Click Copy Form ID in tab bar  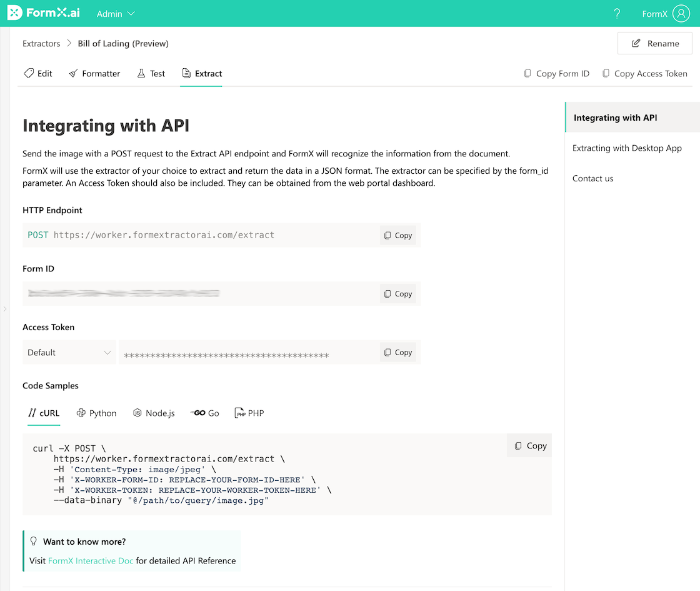pos(556,74)
